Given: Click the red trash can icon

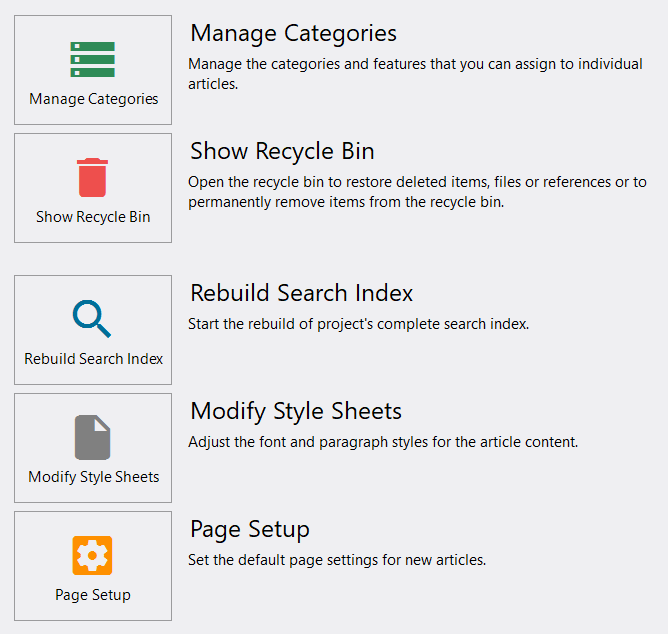Looking at the screenshot, I should pos(92,178).
